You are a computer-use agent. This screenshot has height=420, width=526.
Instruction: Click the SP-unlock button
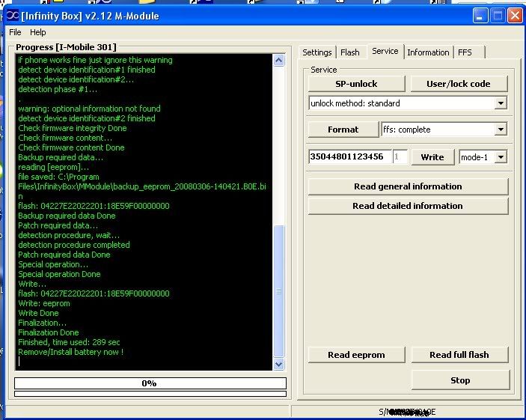356,84
